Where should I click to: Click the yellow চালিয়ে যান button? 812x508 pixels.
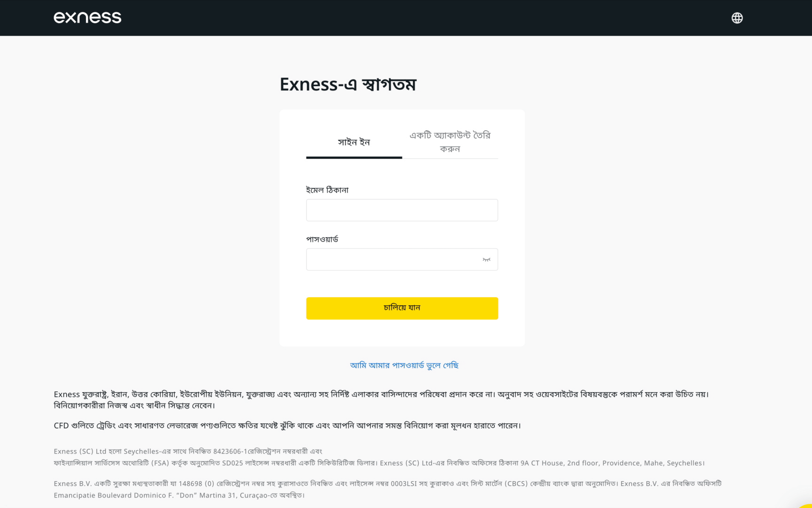402,308
